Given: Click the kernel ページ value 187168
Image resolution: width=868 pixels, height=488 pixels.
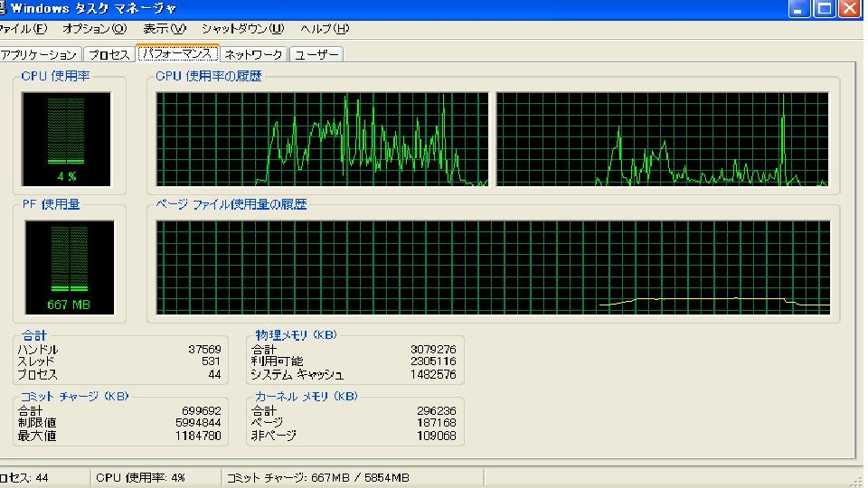Looking at the screenshot, I should pos(436,423).
